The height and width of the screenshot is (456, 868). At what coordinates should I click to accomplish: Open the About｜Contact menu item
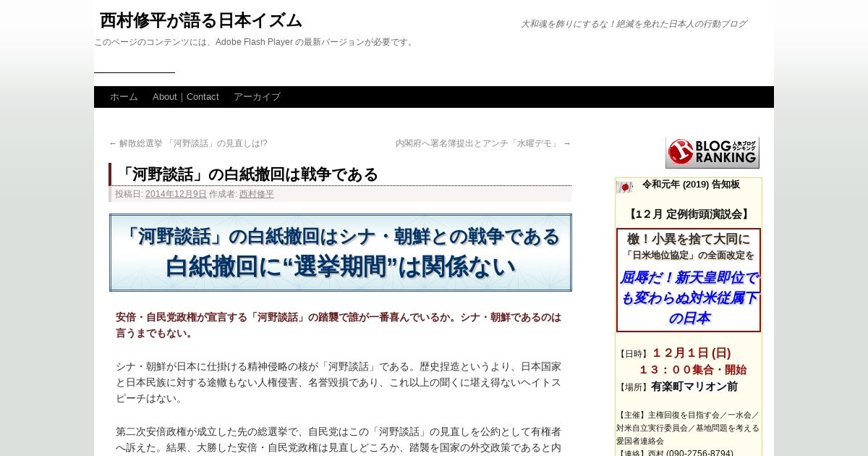(186, 97)
